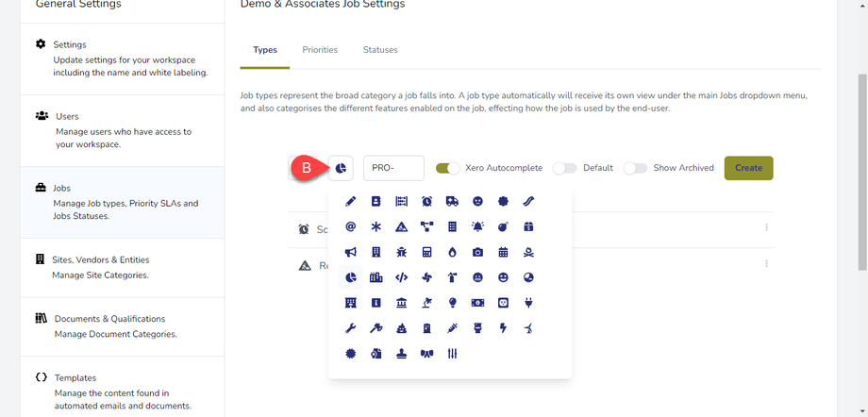
Task: Disable the Xero Autocomplete toggle
Action: click(x=447, y=168)
